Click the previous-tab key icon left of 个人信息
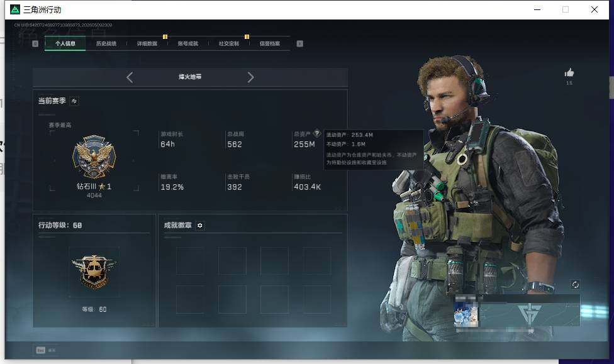 35,43
